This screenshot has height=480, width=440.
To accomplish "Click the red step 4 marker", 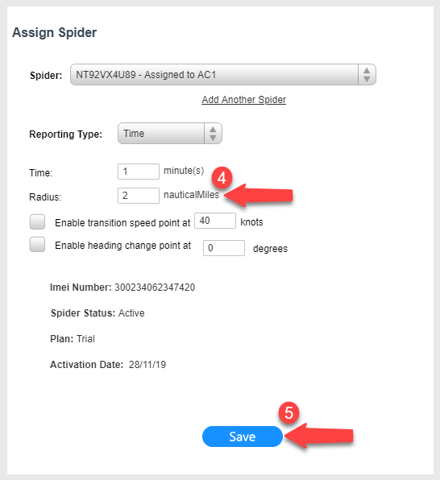I will (x=222, y=178).
